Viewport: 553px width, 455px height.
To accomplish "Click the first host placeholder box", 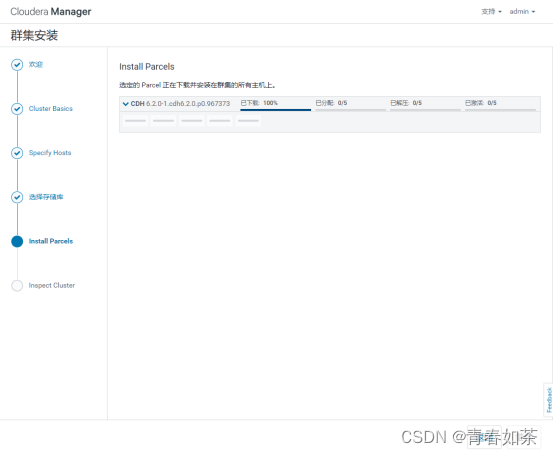I will tap(135, 121).
